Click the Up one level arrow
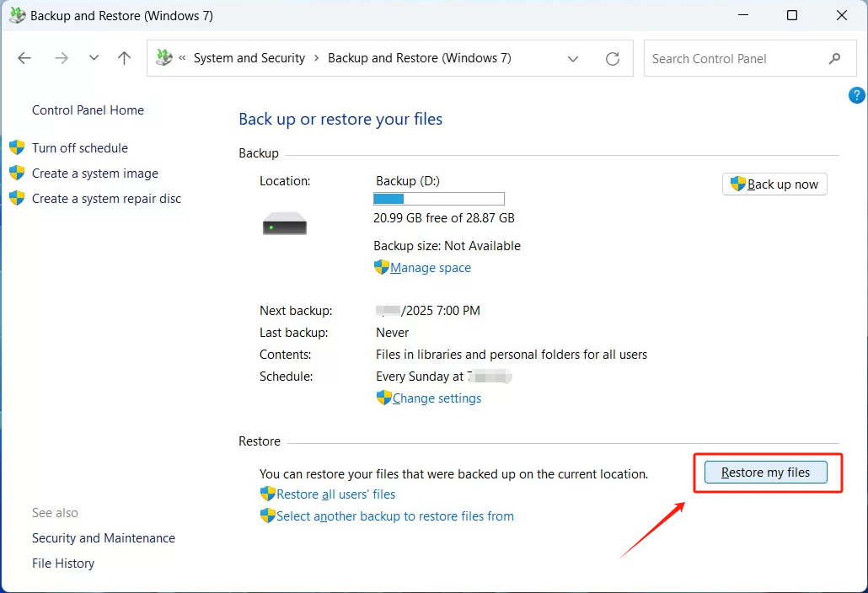 click(125, 58)
